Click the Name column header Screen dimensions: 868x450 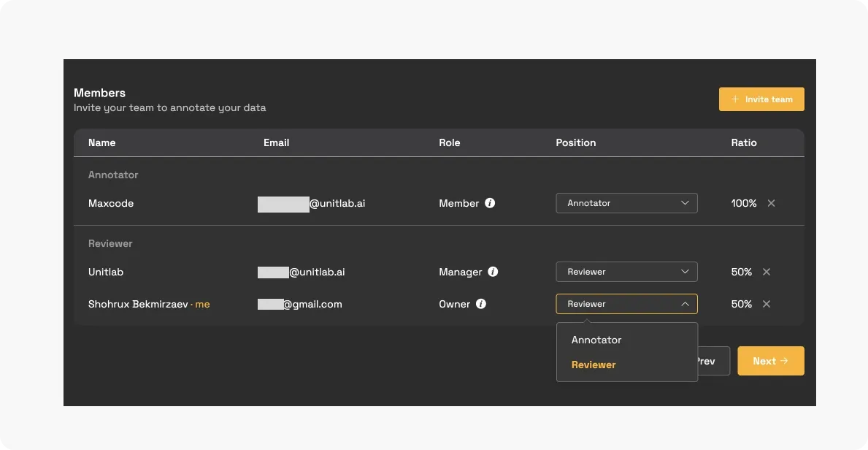[x=101, y=142]
